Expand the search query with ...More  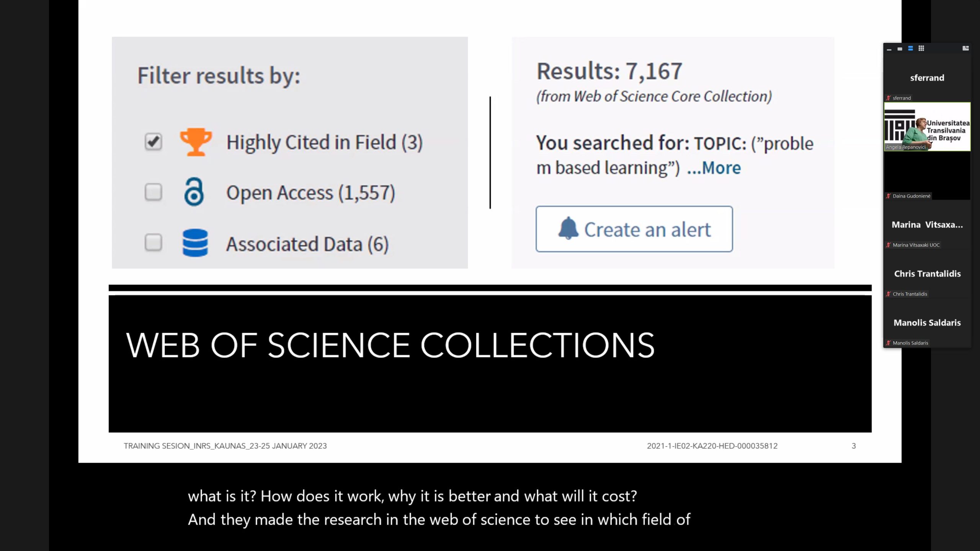pos(714,168)
